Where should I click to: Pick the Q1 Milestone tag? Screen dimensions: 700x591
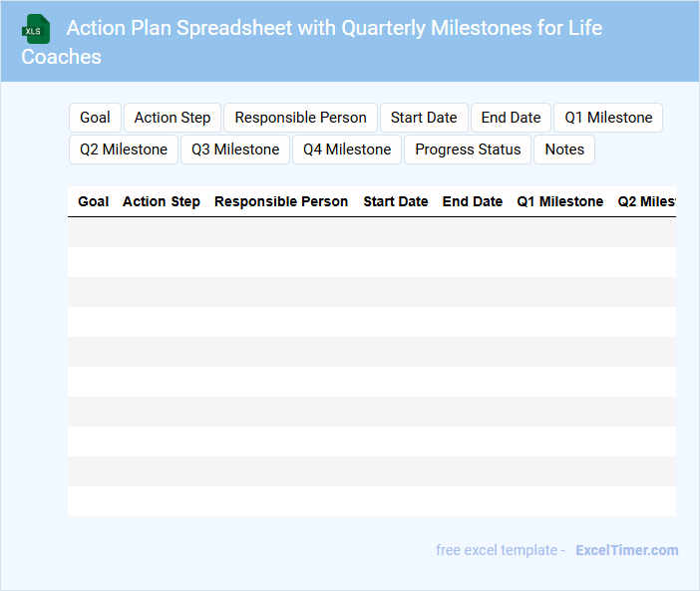click(608, 118)
